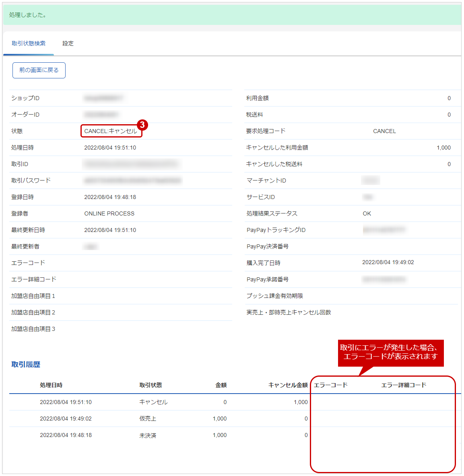The height and width of the screenshot is (476, 464).
Task: Click the 処理日時 column header in history
Action: pyautogui.click(x=51, y=385)
